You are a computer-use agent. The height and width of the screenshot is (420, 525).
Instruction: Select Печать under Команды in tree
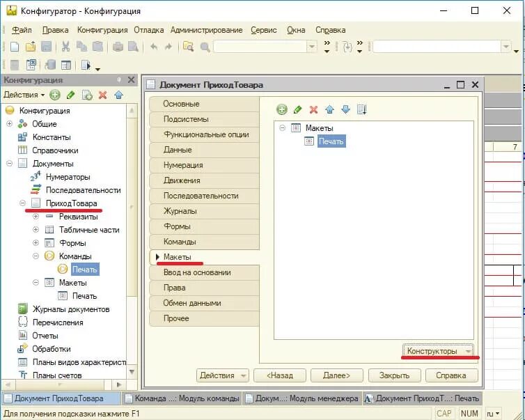pos(85,270)
